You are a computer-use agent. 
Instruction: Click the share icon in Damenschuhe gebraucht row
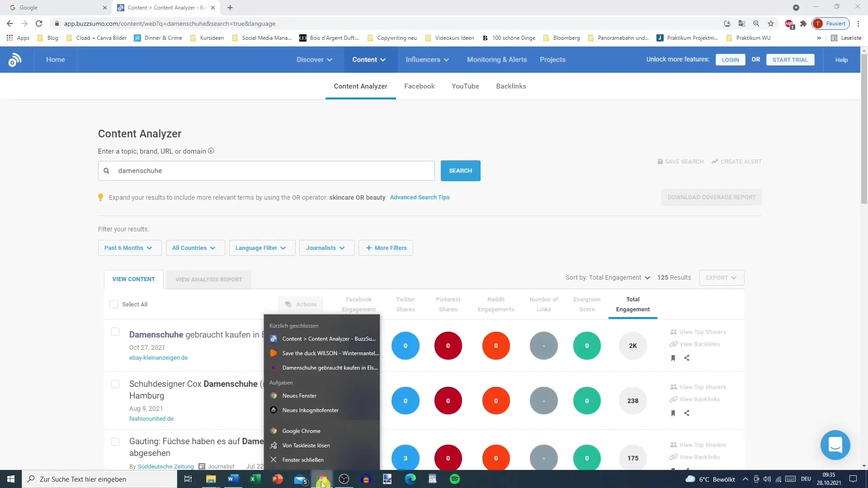[687, 358]
